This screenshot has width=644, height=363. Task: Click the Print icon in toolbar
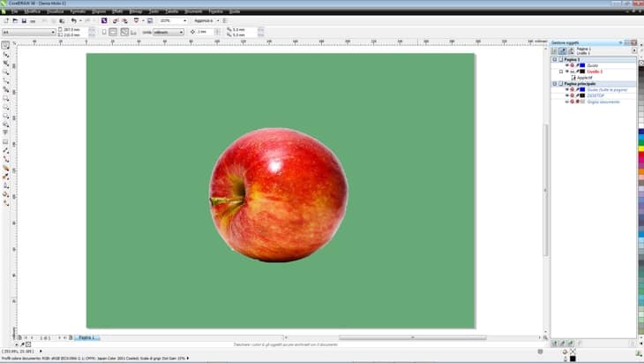tap(33, 20)
